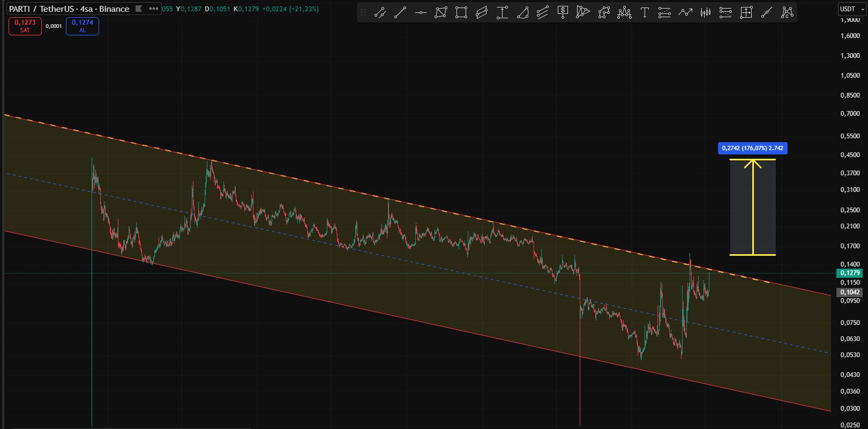The width and height of the screenshot is (868, 429).
Task: Click the green current price label 0,1279
Action: click(x=850, y=273)
